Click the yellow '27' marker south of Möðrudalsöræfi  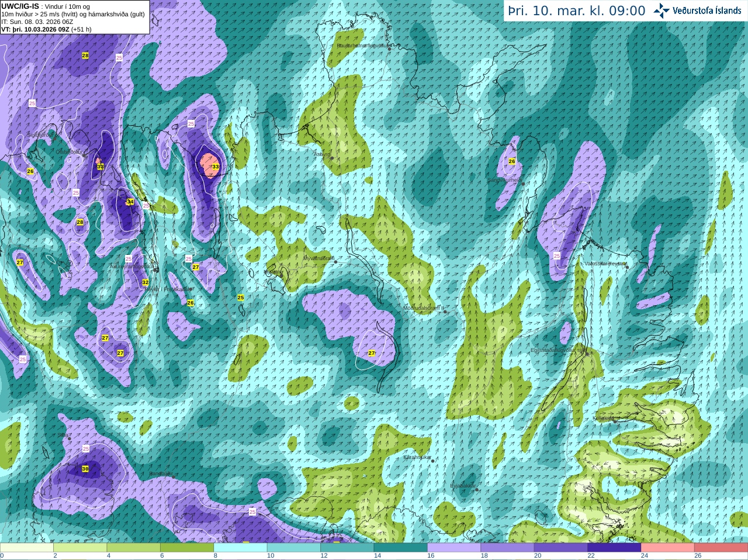(372, 353)
